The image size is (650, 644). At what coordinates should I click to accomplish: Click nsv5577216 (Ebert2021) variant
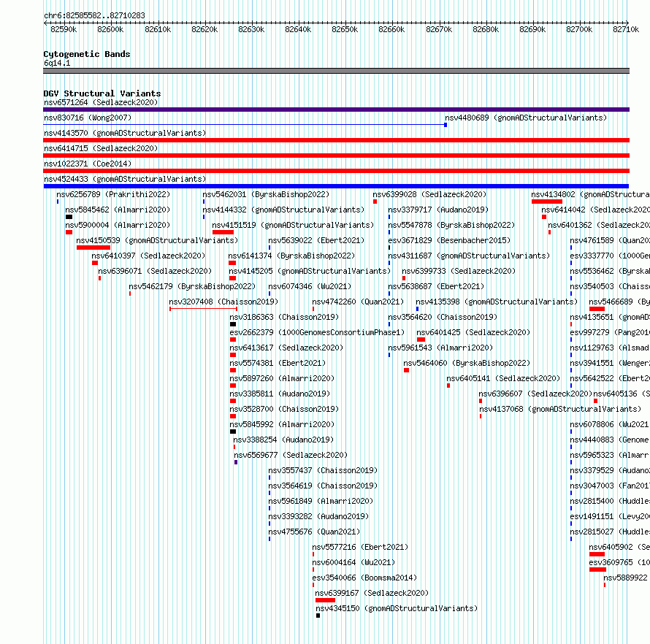(360, 547)
